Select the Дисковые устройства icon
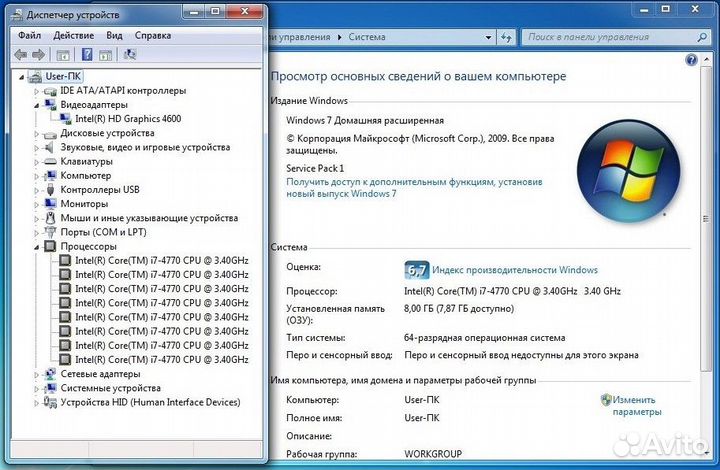The image size is (720, 470). click(x=50, y=134)
